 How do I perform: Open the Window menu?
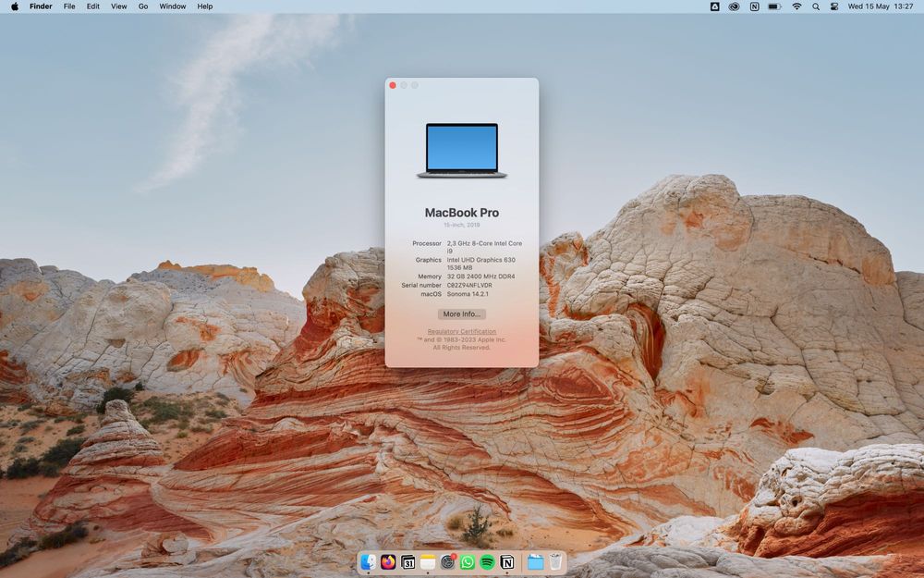[173, 6]
